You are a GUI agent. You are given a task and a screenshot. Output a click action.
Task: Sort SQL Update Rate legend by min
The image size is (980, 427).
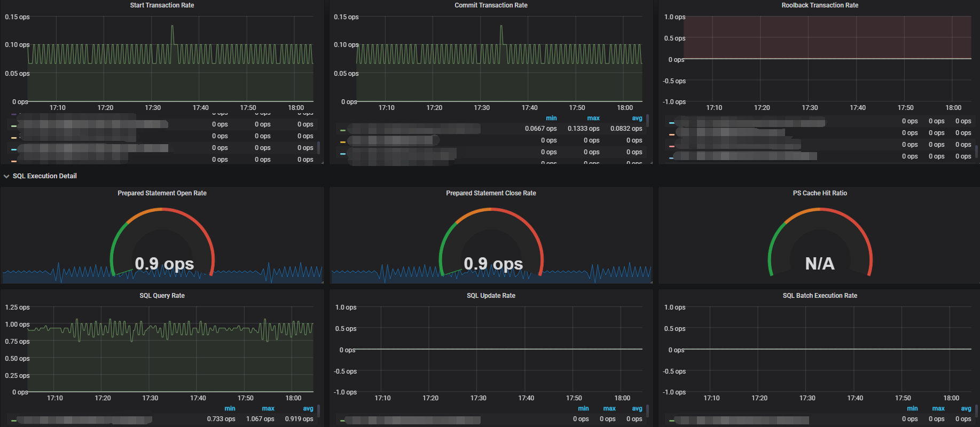coord(583,409)
